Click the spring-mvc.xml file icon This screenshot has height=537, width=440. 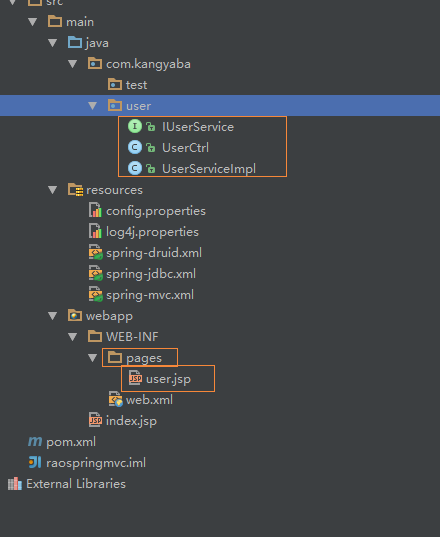tap(96, 294)
